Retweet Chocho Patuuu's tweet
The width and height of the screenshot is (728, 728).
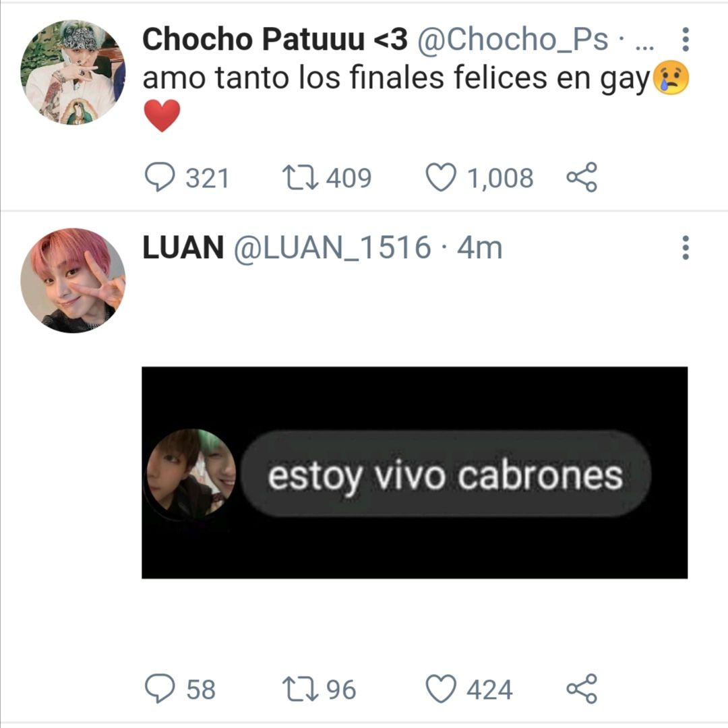tap(301, 178)
